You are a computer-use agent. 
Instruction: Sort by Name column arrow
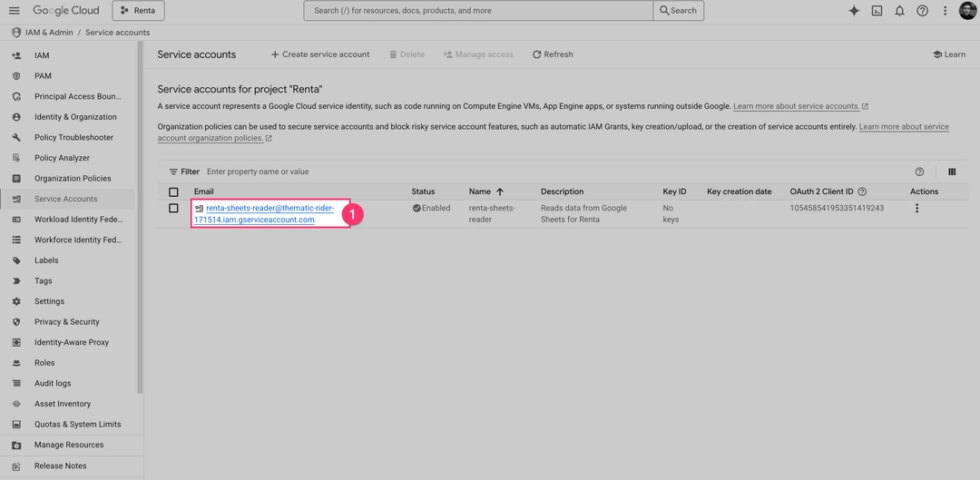pos(500,191)
